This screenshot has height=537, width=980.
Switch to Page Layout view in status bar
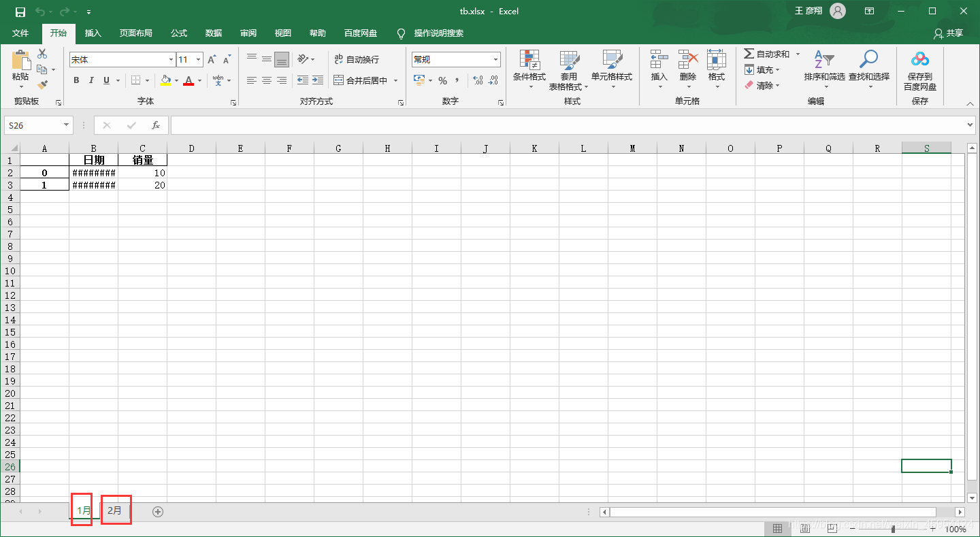[805, 529]
